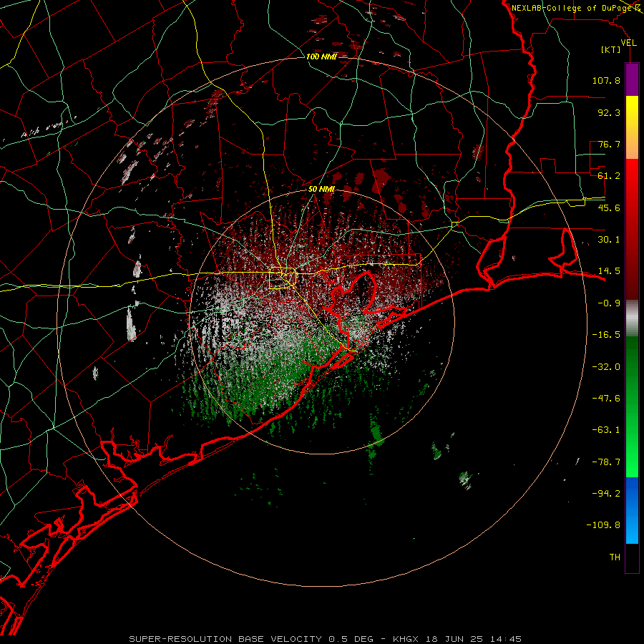Viewport: 644px width, 644px height.
Task: Click the 50 NMI range ring label
Action: pos(321,189)
